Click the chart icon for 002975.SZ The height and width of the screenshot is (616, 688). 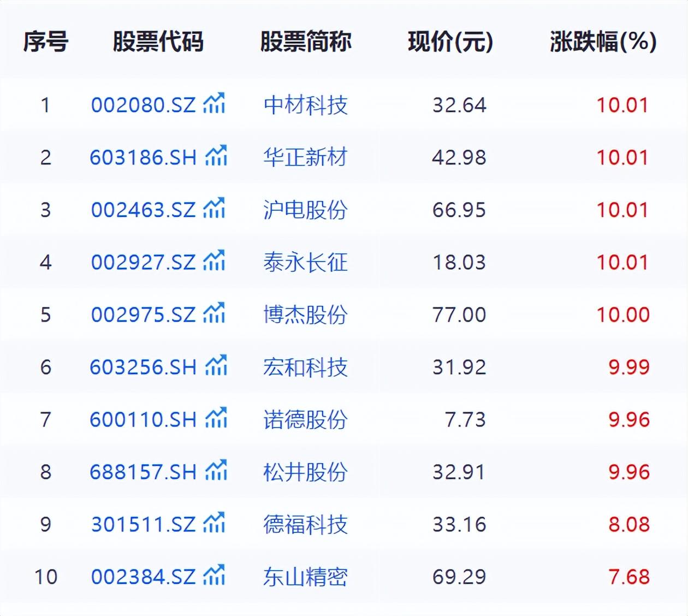click(213, 313)
